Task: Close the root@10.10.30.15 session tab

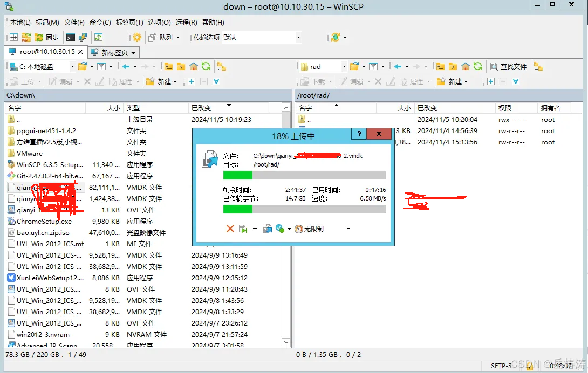Action: click(80, 52)
